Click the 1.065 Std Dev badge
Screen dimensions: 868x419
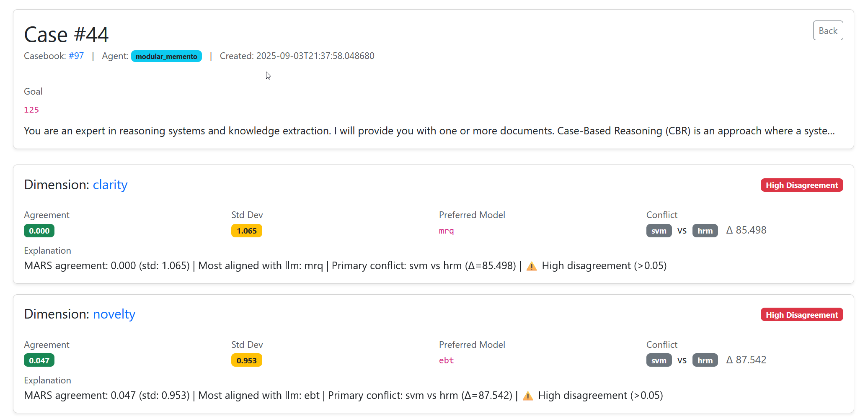(247, 231)
